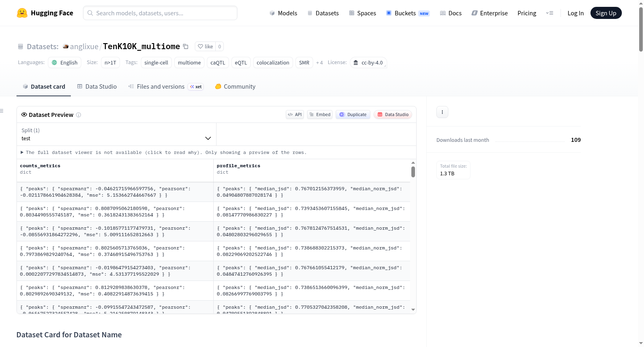This screenshot has height=347, width=644.
Task: Click the cell with spearmanr 0.8025605713765036
Action: point(115,251)
